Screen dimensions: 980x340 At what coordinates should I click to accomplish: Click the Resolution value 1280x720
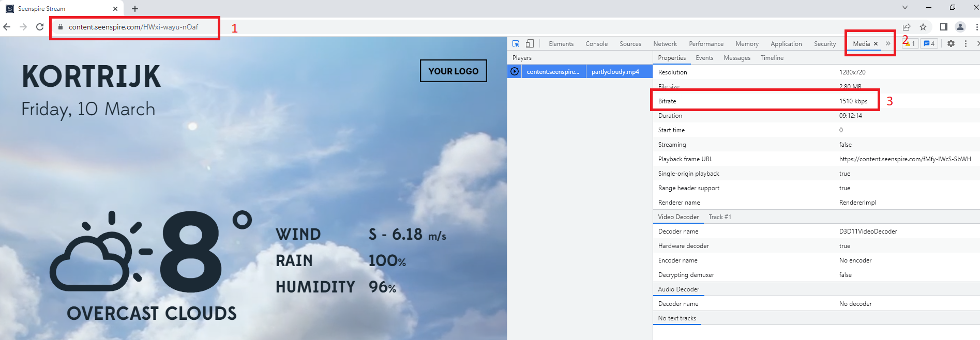[852, 72]
